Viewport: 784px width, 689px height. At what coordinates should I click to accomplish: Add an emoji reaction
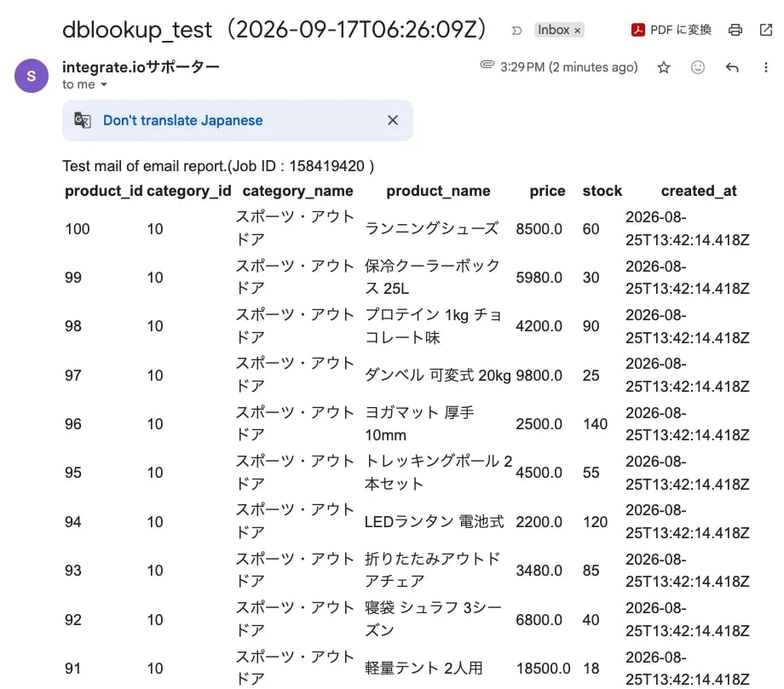(x=697, y=67)
